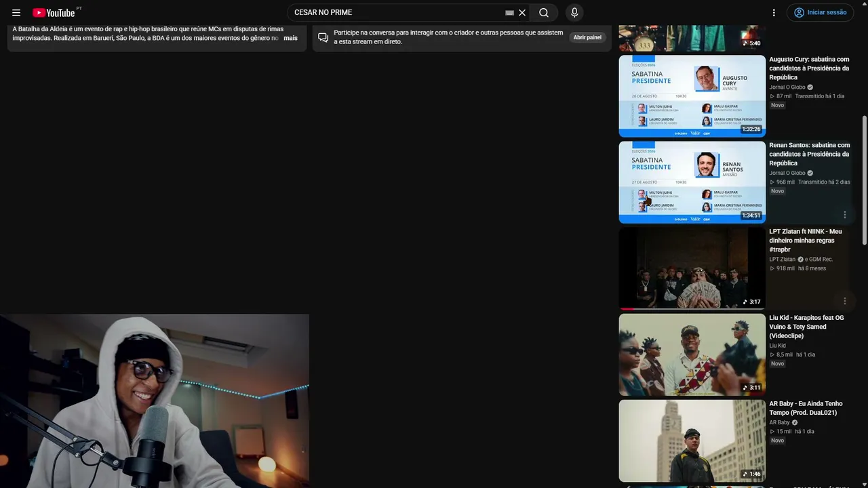
Task: Open the virtual keyboard icon in the search box
Action: (x=510, y=12)
